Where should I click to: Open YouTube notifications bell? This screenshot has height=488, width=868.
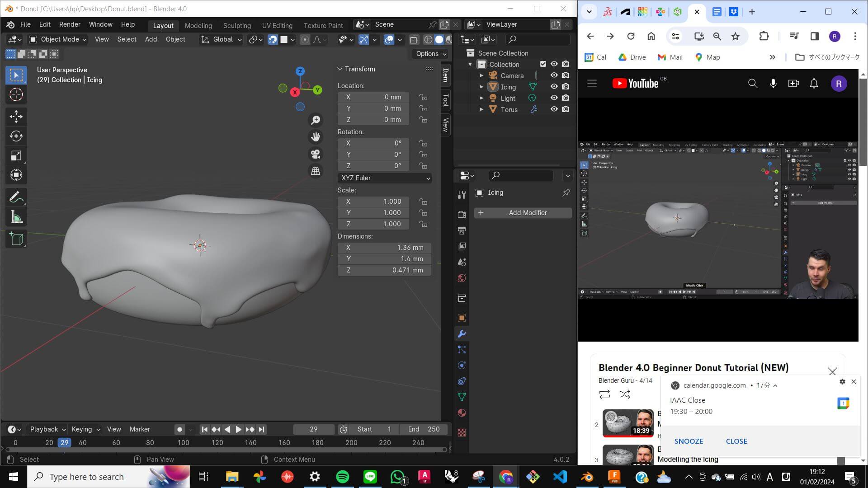(x=814, y=84)
